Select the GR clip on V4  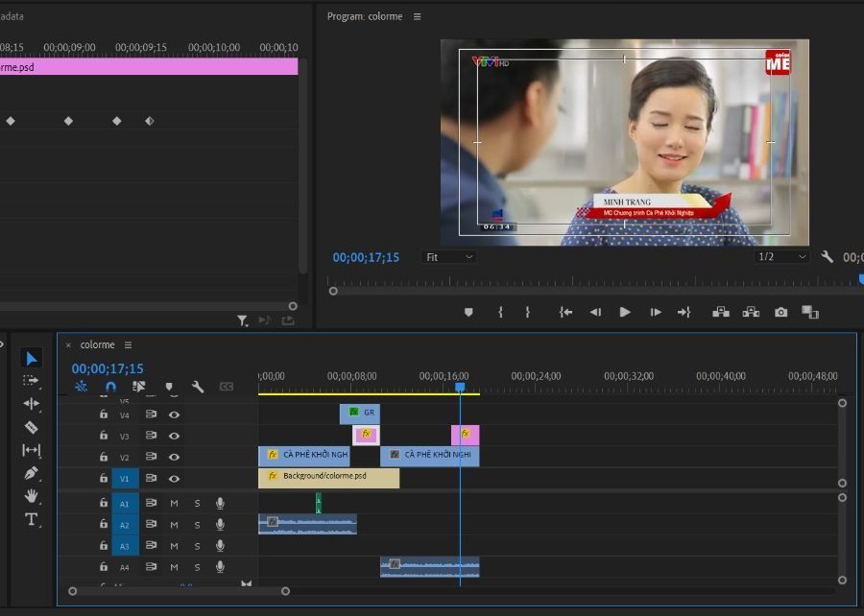point(360,414)
